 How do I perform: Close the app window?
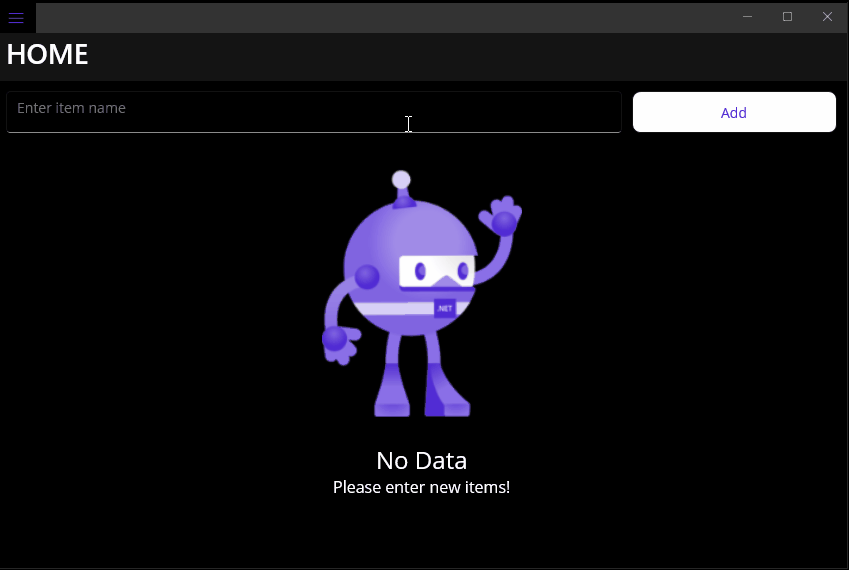(x=827, y=17)
